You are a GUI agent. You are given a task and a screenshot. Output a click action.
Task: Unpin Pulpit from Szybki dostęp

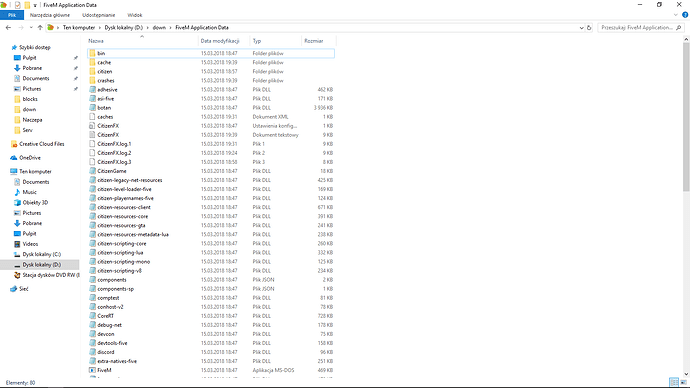[76, 58]
